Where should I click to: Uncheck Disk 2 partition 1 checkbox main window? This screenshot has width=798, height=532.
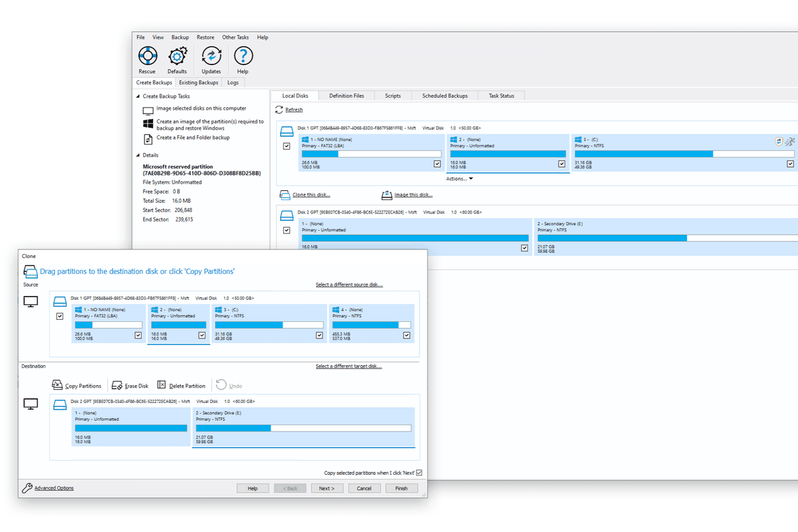(525, 247)
